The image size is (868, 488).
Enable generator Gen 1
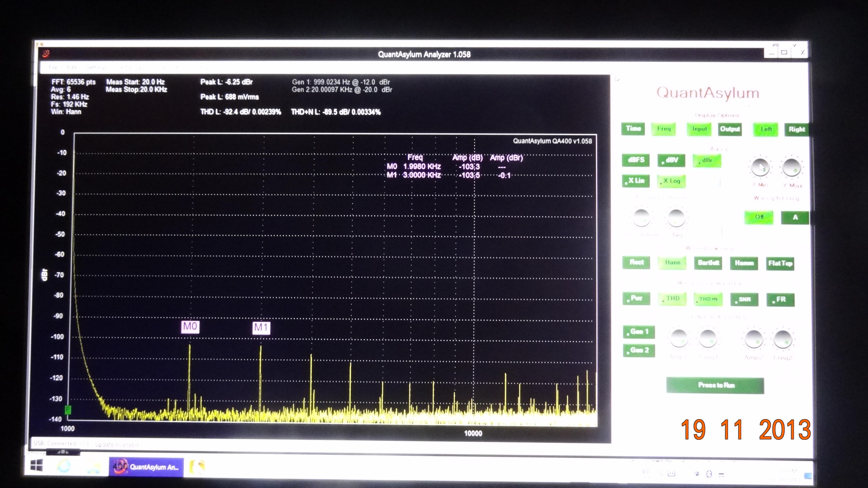point(639,332)
